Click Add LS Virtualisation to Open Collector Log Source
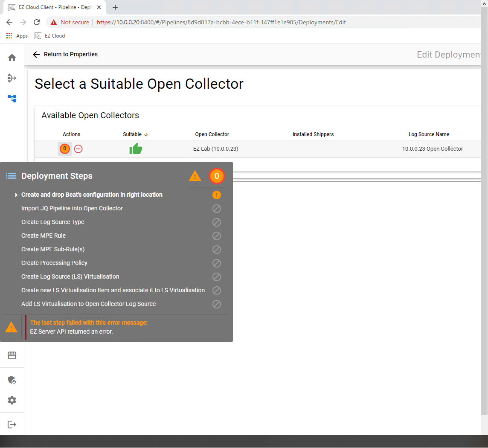Viewport: 488px width, 448px height. coord(88,304)
